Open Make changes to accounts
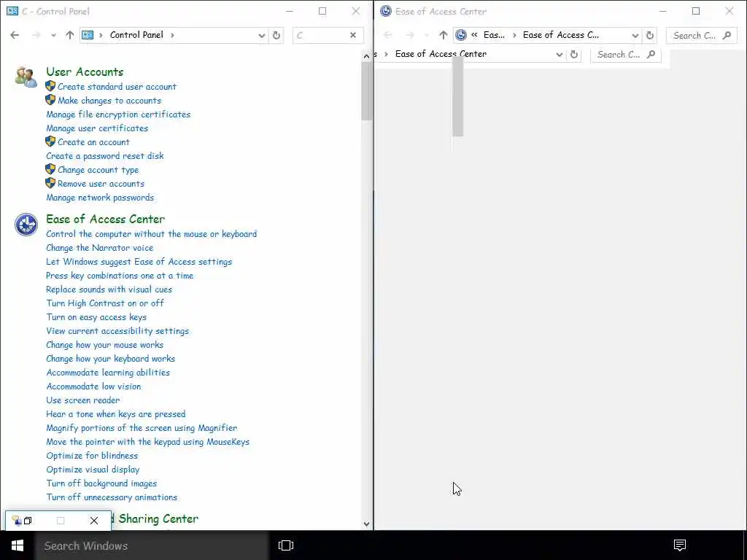747x560 pixels. (x=109, y=101)
